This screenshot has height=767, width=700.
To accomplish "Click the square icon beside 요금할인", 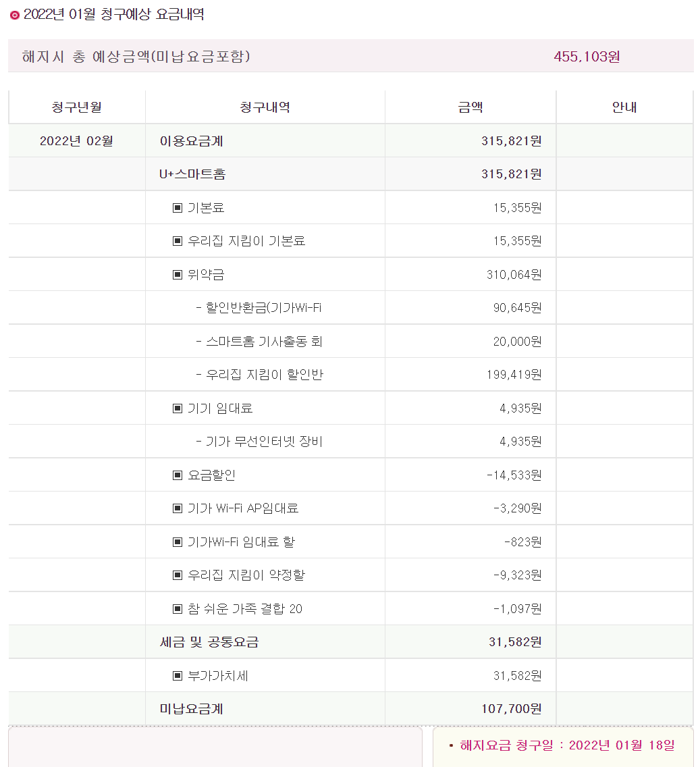I will tap(178, 475).
